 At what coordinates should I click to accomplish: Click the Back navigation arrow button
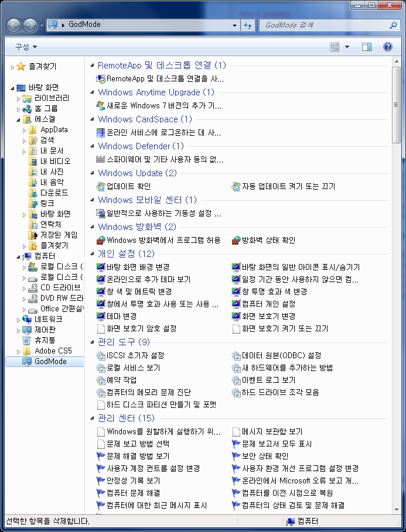tap(14, 25)
